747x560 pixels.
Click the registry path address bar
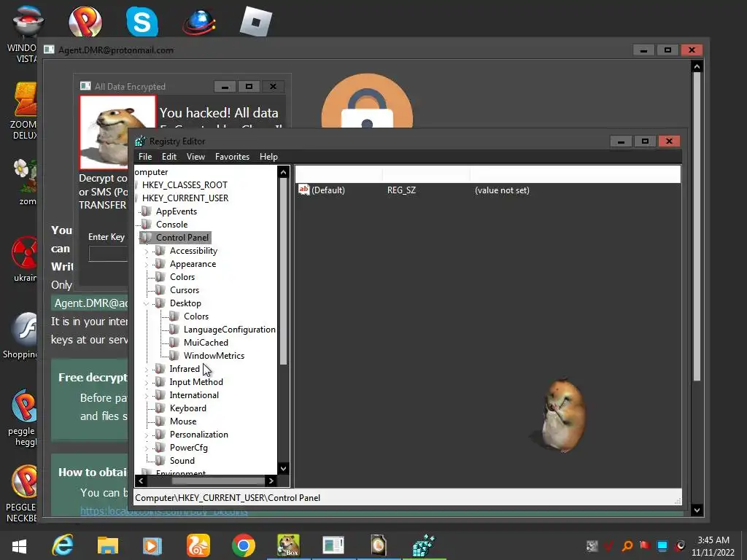click(408, 497)
